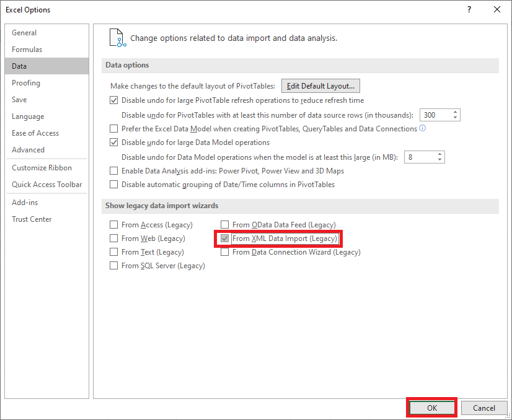512x420 pixels.
Task: Confirm changes with OK button
Action: click(x=432, y=408)
